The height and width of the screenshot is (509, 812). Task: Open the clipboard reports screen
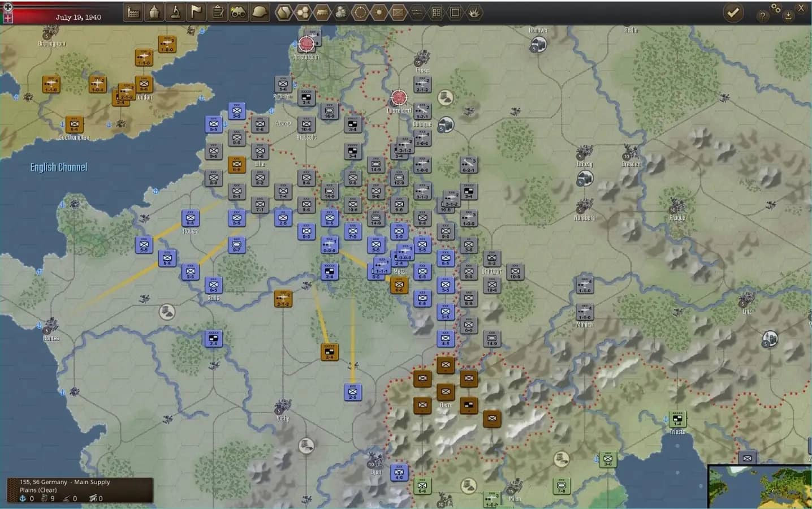217,11
